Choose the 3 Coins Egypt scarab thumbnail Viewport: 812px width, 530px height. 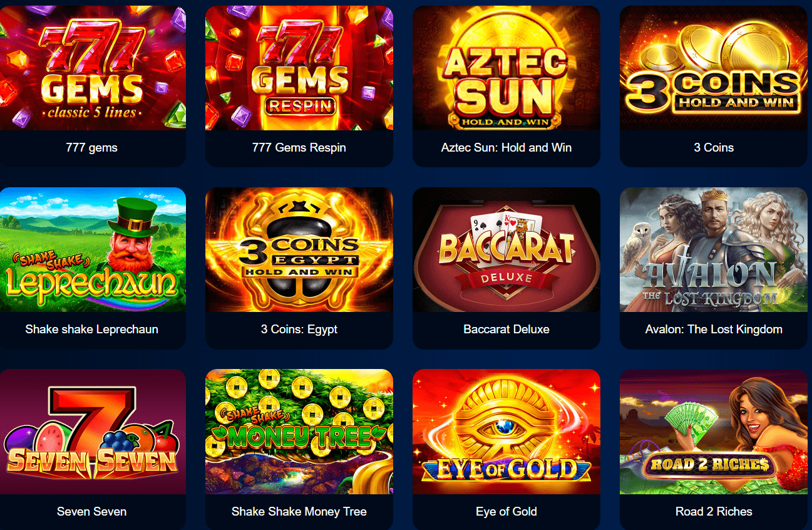[299, 249]
